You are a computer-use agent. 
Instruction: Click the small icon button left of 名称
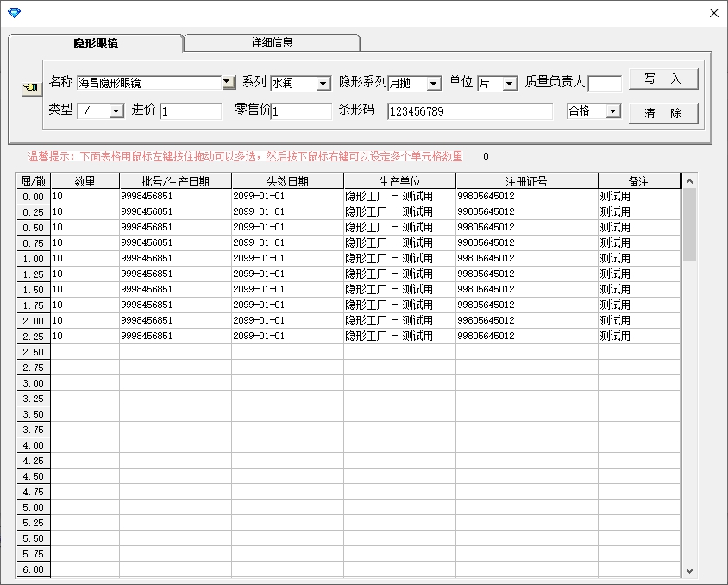click(30, 87)
